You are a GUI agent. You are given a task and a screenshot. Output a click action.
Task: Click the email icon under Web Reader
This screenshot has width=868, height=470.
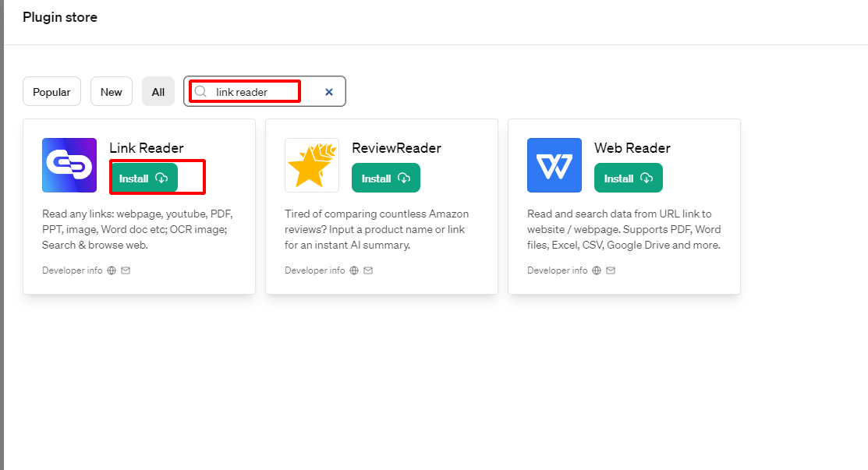(x=611, y=270)
